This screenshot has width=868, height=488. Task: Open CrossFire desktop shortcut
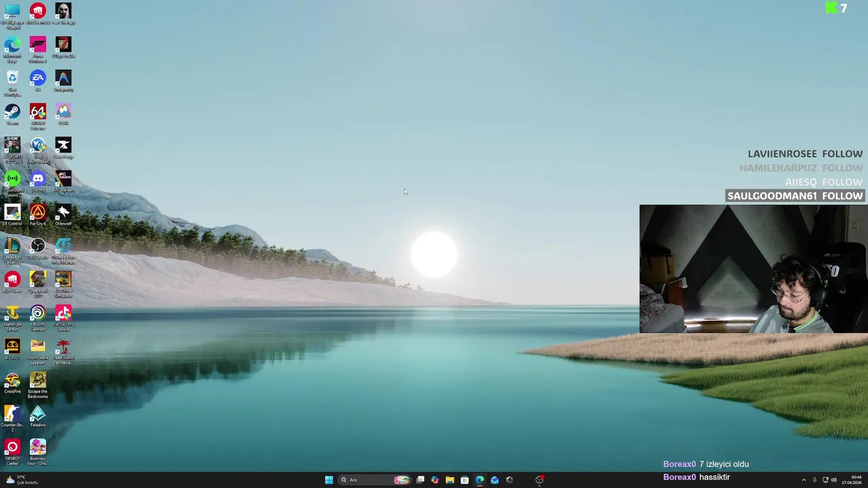point(12,383)
